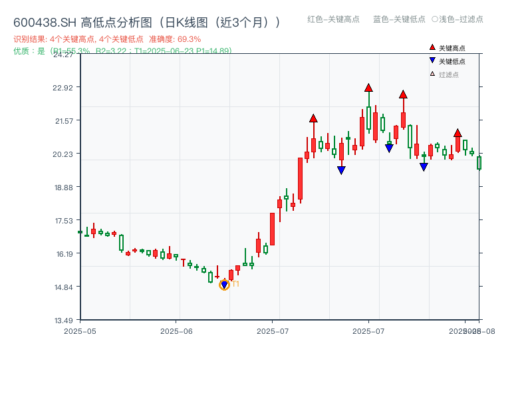
Task: Click red peak marker above the 22.92 high candle
Action: [x=368, y=88]
